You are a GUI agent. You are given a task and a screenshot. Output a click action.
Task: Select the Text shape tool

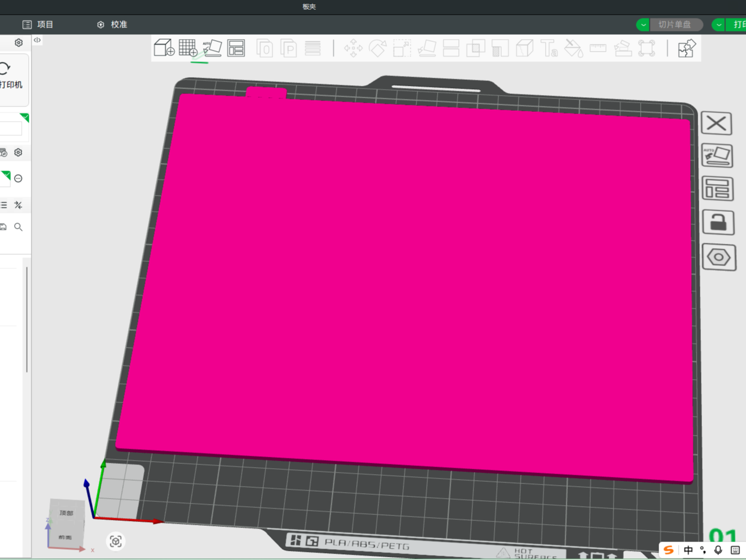(549, 48)
